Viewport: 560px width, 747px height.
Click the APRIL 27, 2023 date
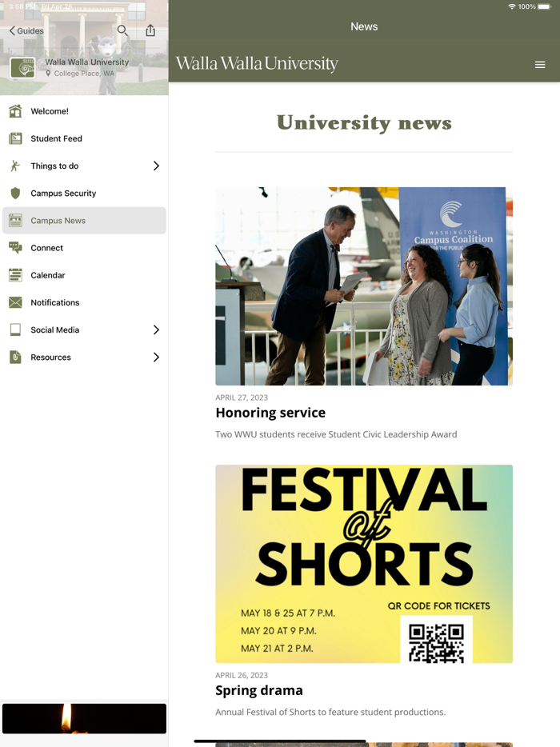[x=242, y=397]
